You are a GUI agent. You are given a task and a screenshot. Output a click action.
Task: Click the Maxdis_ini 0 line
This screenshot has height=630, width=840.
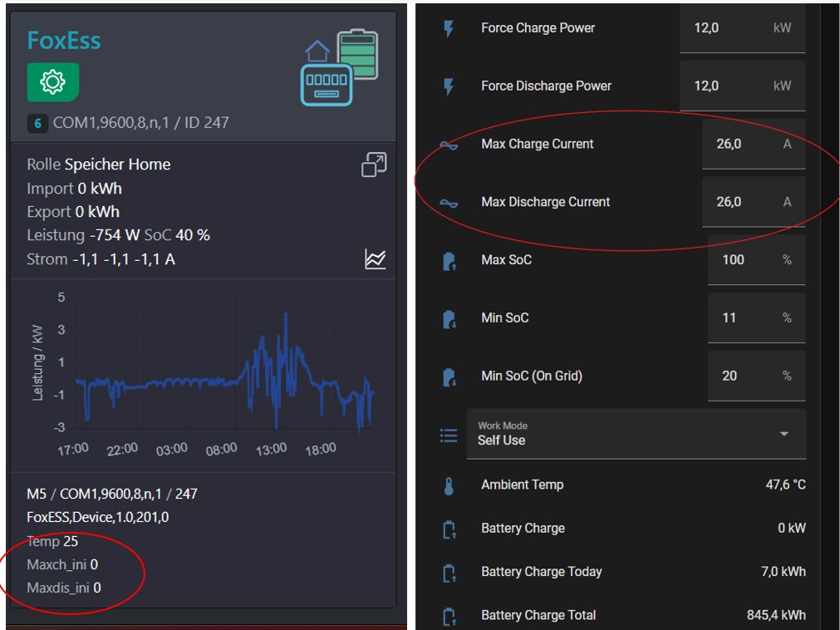pos(64,588)
